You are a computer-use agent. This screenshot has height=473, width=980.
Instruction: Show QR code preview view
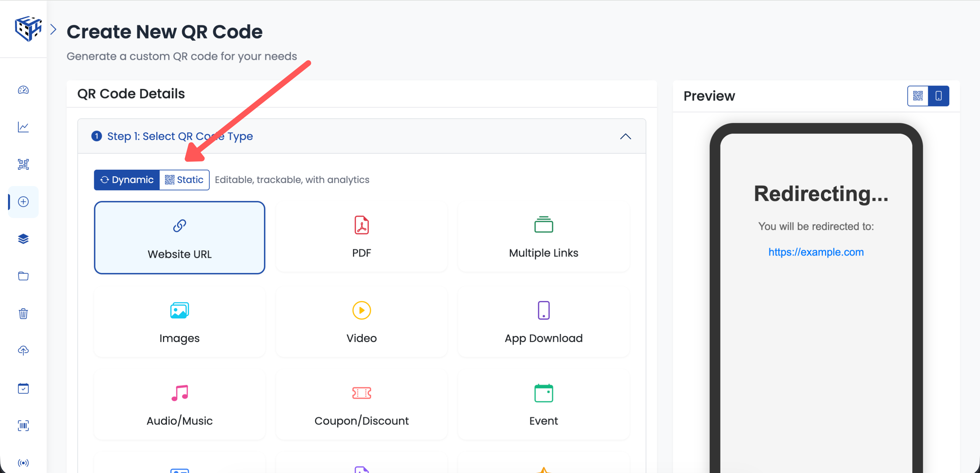point(918,96)
